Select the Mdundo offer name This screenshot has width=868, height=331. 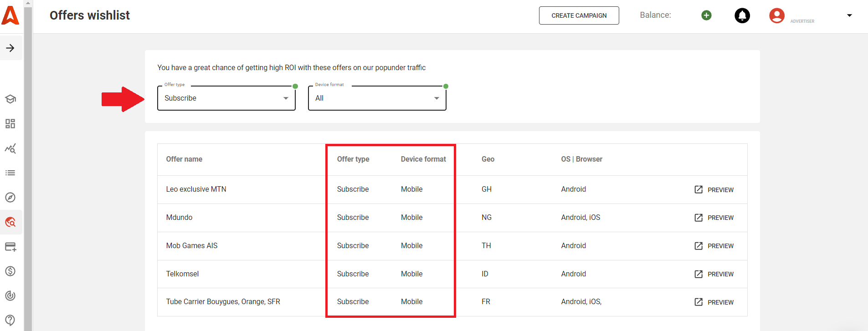pos(179,218)
